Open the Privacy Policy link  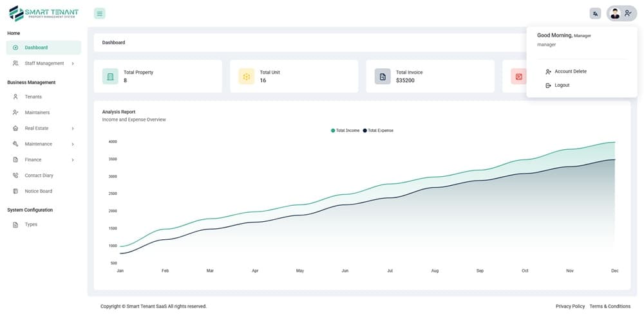pos(570,306)
